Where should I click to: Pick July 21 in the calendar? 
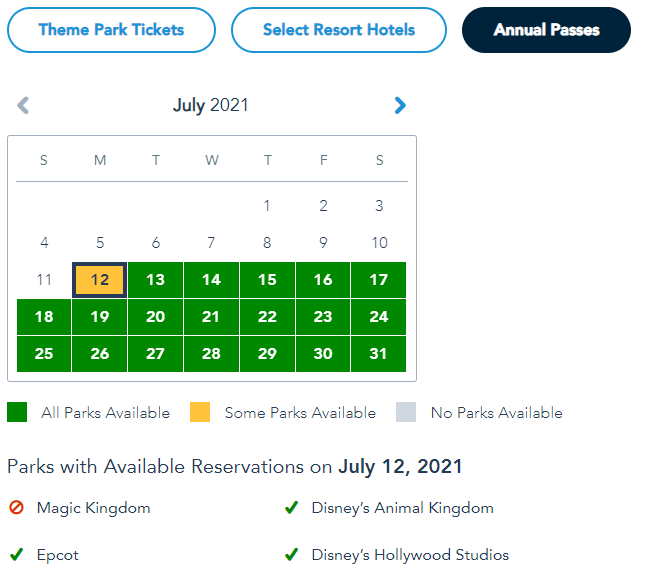[x=211, y=317]
